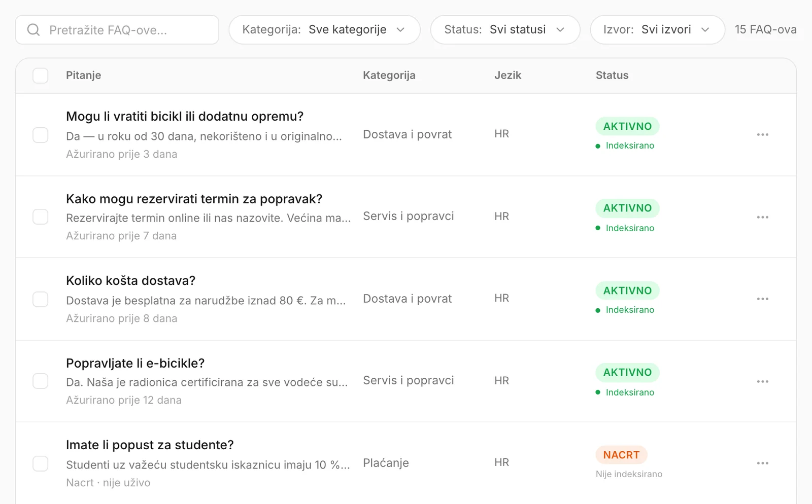This screenshot has width=812, height=504.
Task: Open the Status filter dropdown
Action: tap(505, 30)
